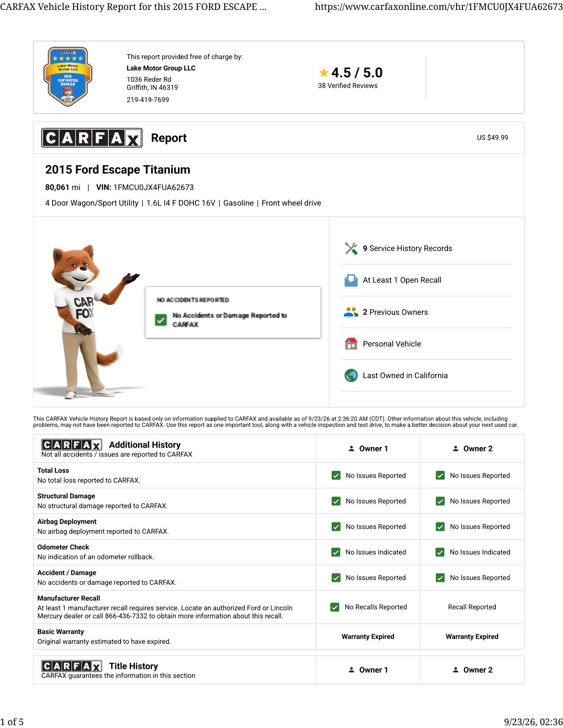Click the previous owners people icon
This screenshot has width=563, height=728.
351,312
